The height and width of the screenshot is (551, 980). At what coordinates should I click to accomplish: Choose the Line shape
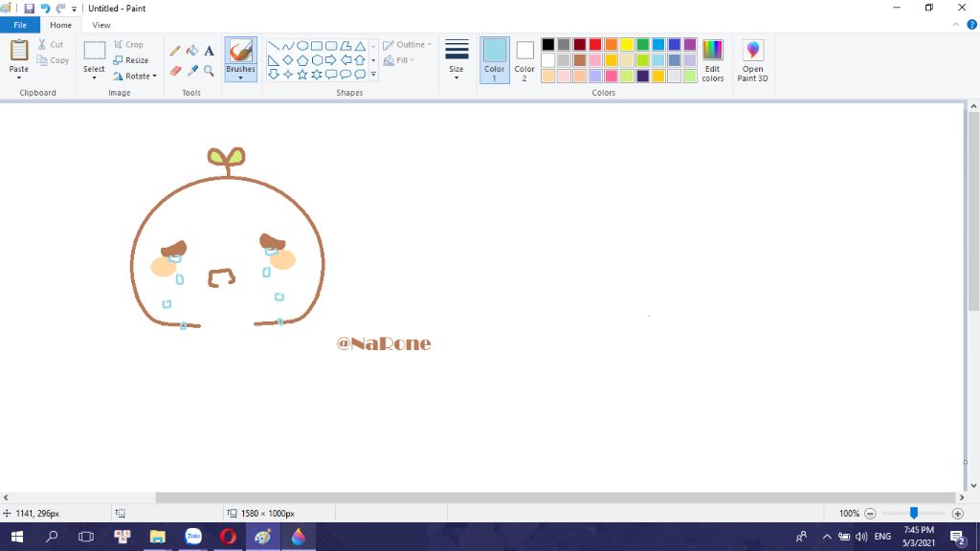pyautogui.click(x=273, y=46)
